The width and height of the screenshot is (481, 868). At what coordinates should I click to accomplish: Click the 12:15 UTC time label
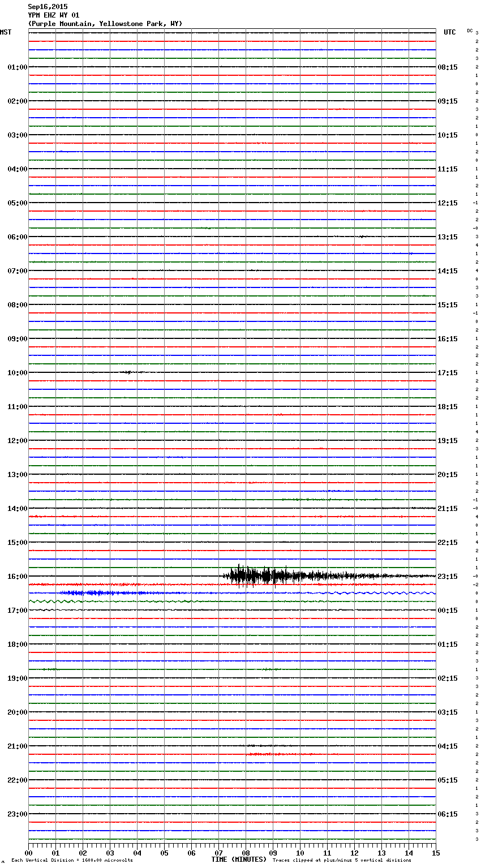448,203
